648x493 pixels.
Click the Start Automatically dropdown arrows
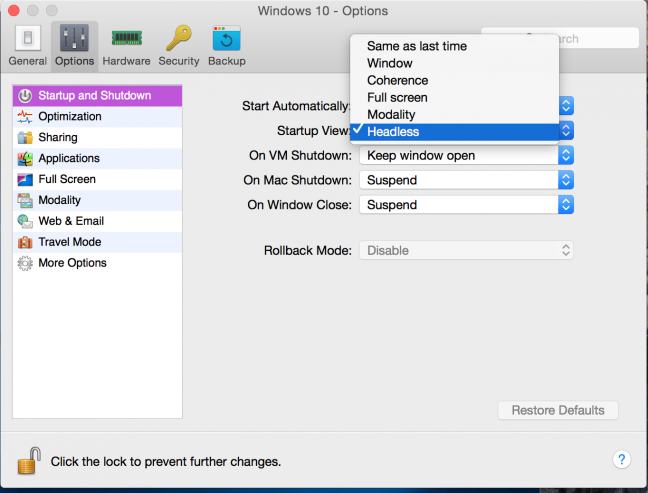[x=566, y=106]
